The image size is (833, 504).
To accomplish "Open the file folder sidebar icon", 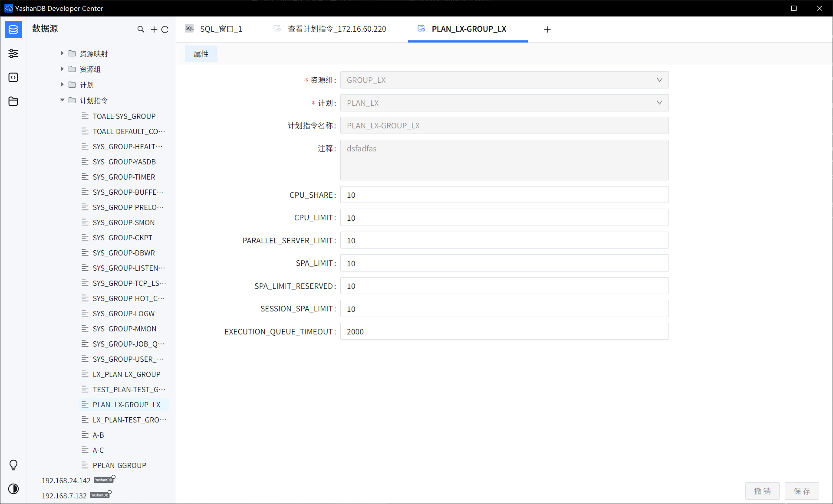I will 13,101.
